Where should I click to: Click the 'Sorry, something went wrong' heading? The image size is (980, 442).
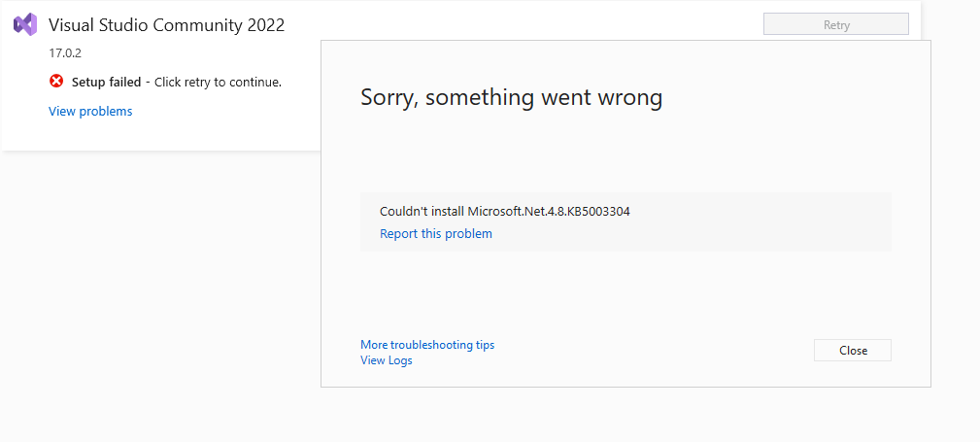tap(511, 97)
